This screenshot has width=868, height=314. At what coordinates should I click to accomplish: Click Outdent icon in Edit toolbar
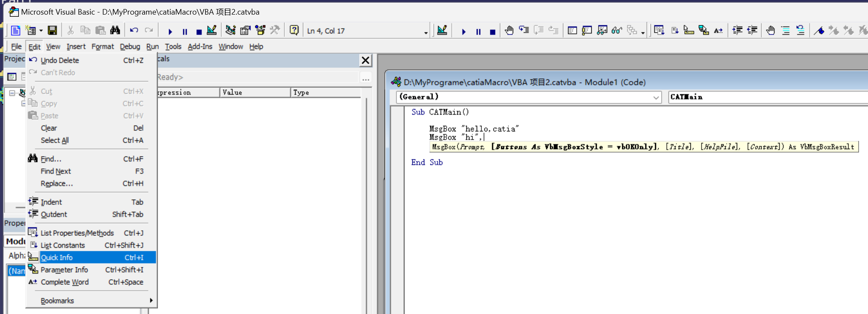tap(752, 30)
